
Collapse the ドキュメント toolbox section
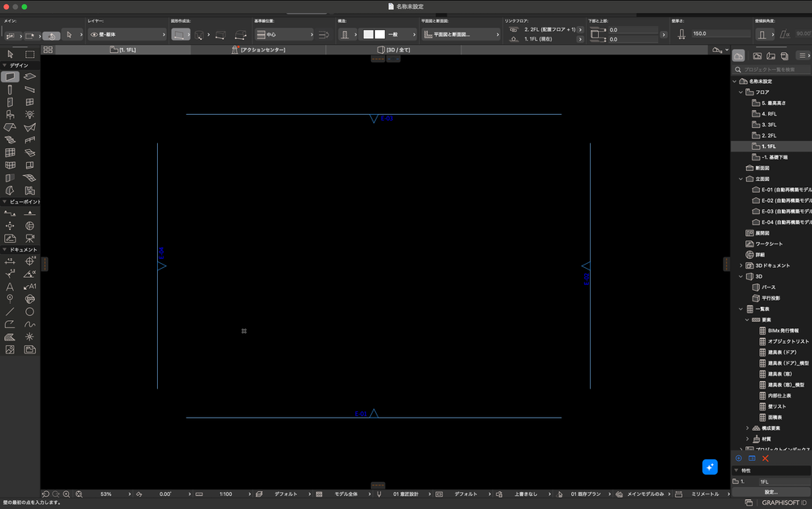point(5,250)
